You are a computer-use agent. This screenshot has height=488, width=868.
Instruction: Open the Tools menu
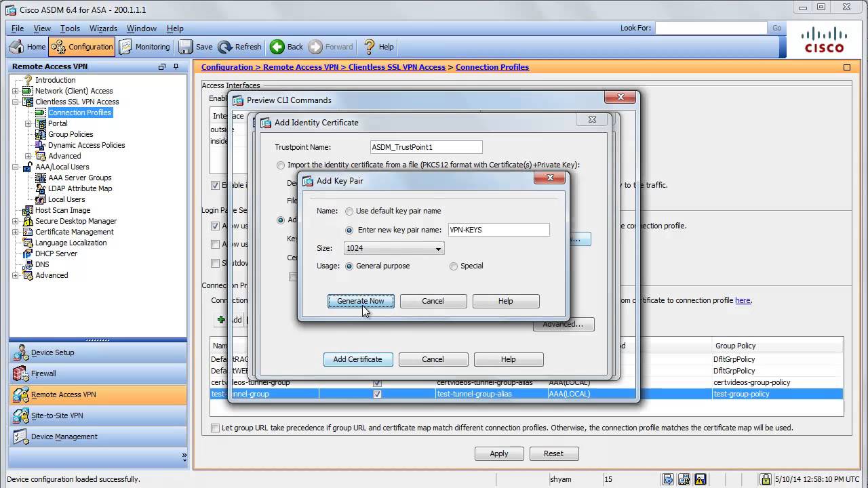70,28
